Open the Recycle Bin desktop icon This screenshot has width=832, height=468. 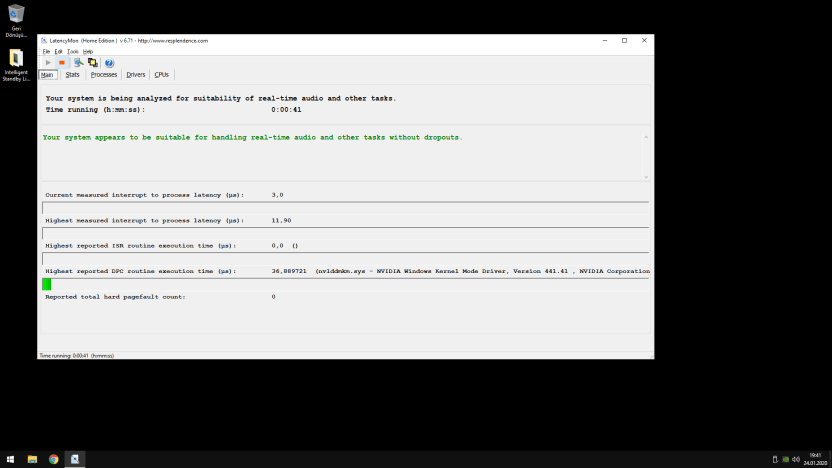[16, 21]
